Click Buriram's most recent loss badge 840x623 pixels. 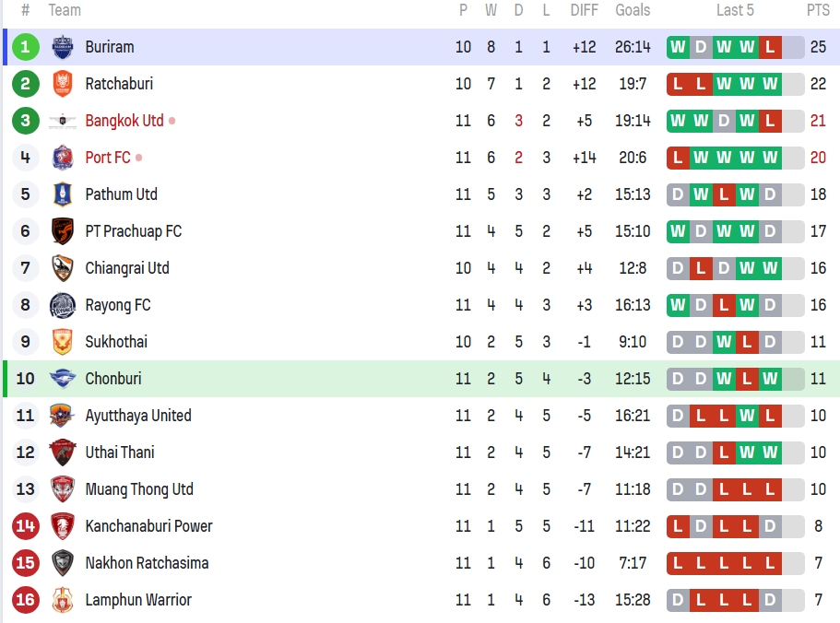(x=770, y=47)
